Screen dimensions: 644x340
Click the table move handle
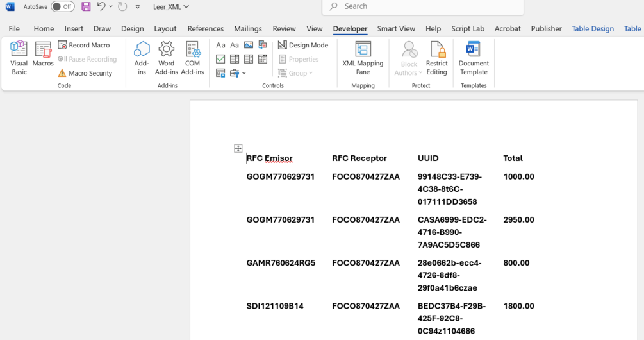click(x=238, y=148)
